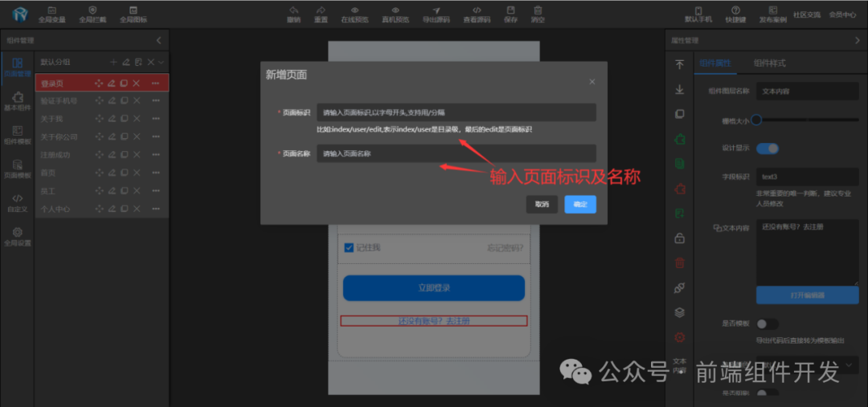The width and height of the screenshot is (868, 407).
Task: Click the 页面标识 input field
Action: pyautogui.click(x=457, y=112)
